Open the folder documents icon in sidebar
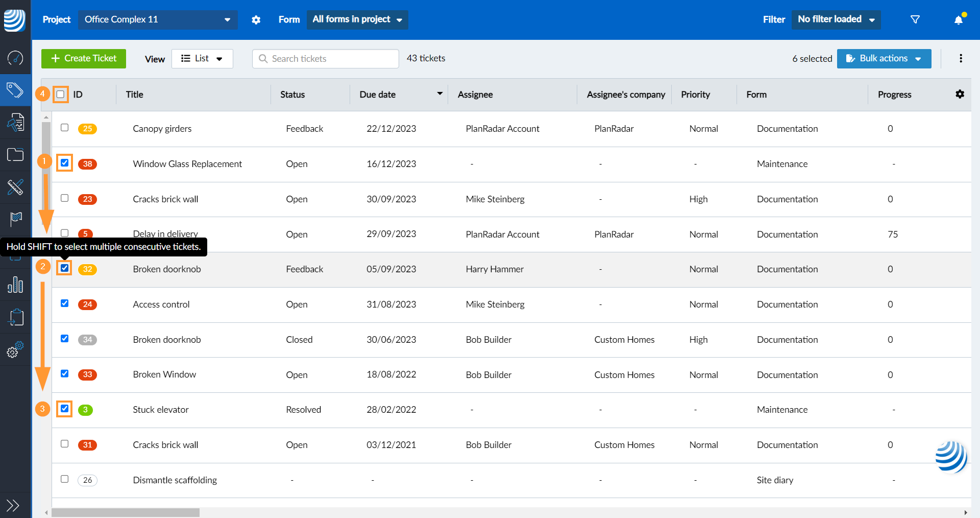Viewport: 980px width, 518px height. click(x=15, y=154)
